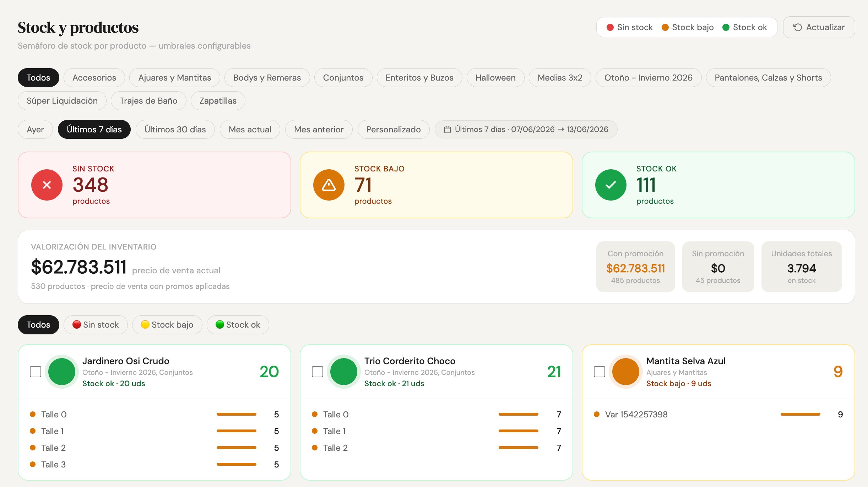Switch to Mes actual range
Image resolution: width=868 pixels, height=487 pixels.
[250, 130]
